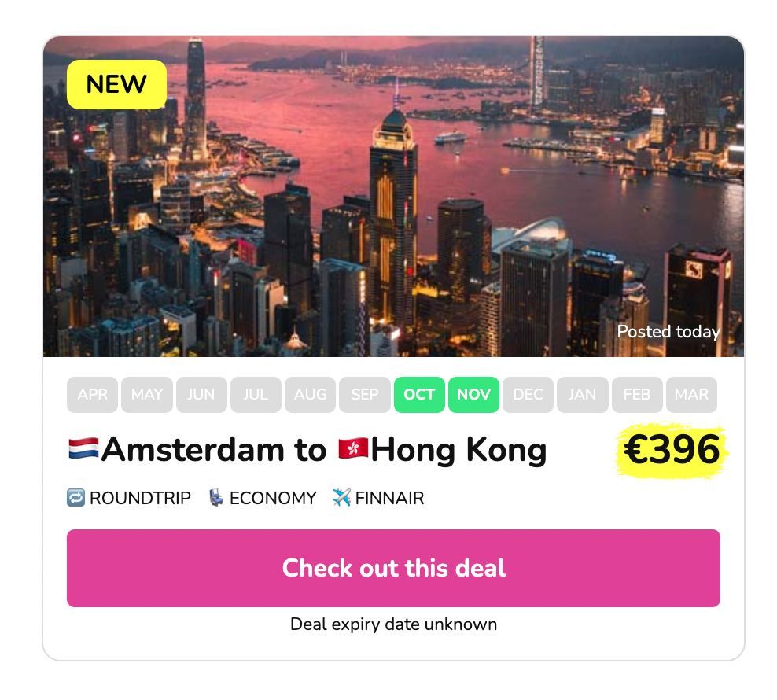Image resolution: width=777 pixels, height=700 pixels.
Task: Click the Check out this deal button
Action: pos(393,568)
